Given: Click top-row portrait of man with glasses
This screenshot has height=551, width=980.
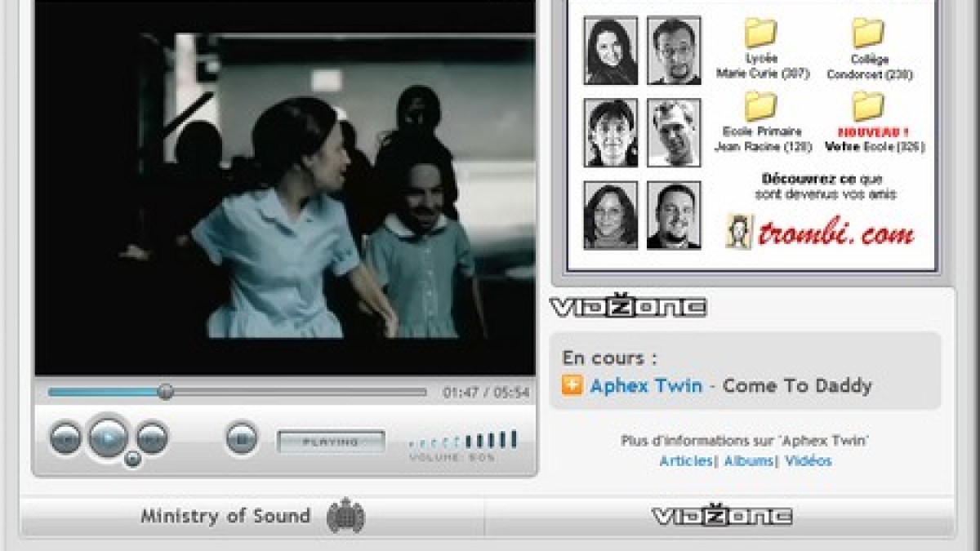Looking at the screenshot, I should pyautogui.click(x=674, y=51).
